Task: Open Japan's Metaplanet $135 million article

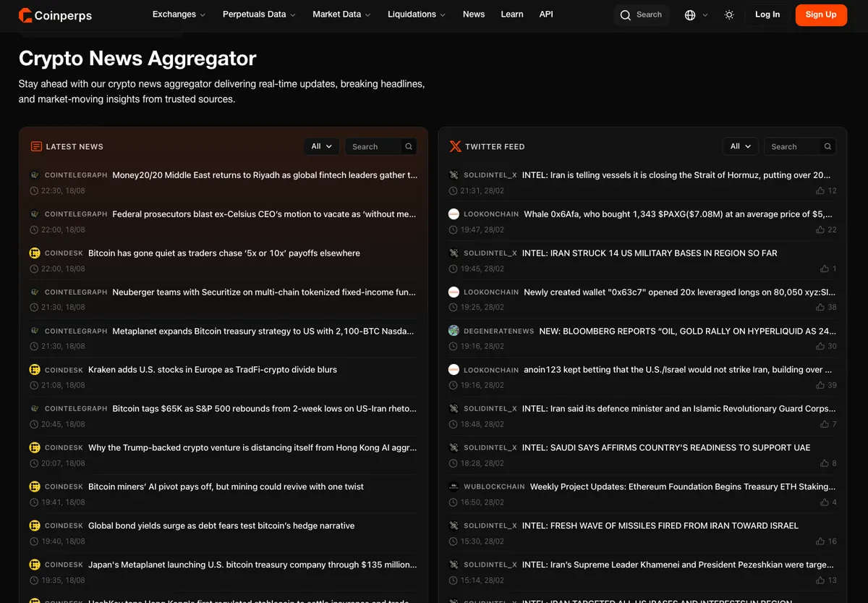Action: [x=252, y=565]
